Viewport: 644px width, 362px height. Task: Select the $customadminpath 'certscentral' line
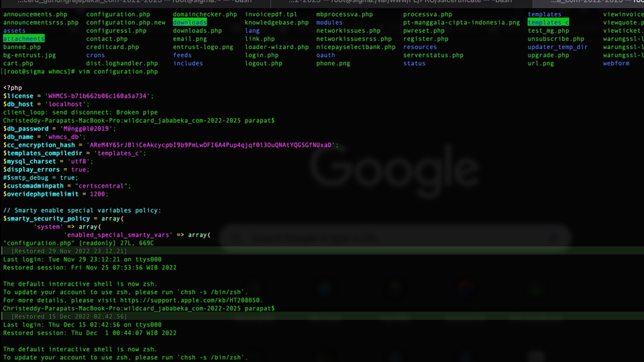(67, 186)
